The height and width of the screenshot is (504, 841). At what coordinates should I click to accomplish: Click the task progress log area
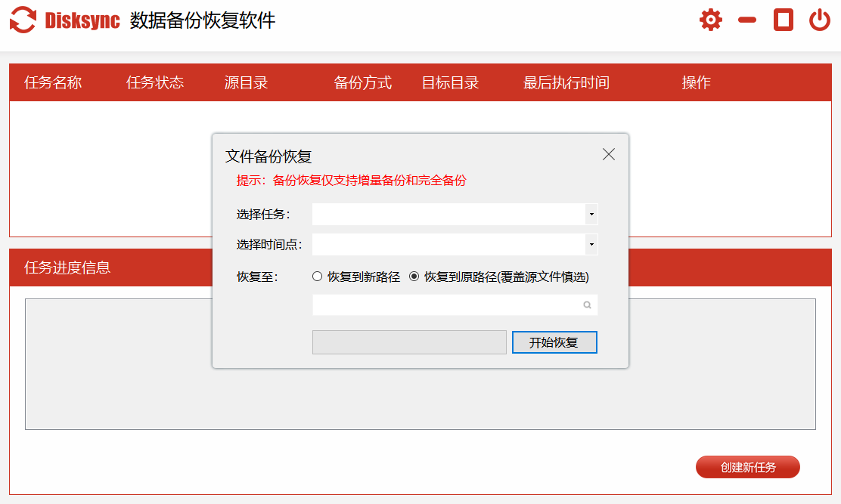tap(420, 364)
